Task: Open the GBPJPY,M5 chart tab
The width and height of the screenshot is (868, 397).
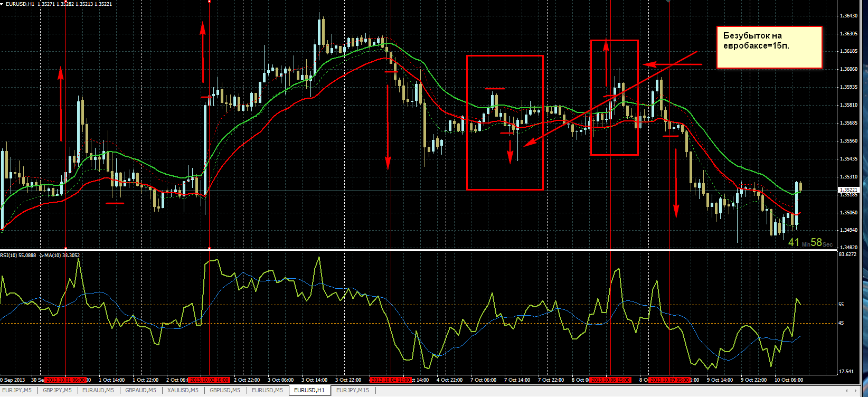Action: tap(58, 391)
